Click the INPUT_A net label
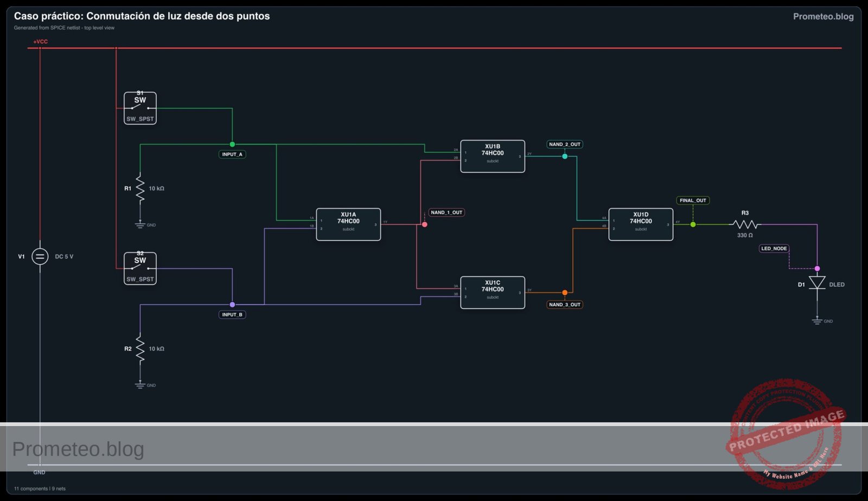The image size is (868, 501). (232, 154)
